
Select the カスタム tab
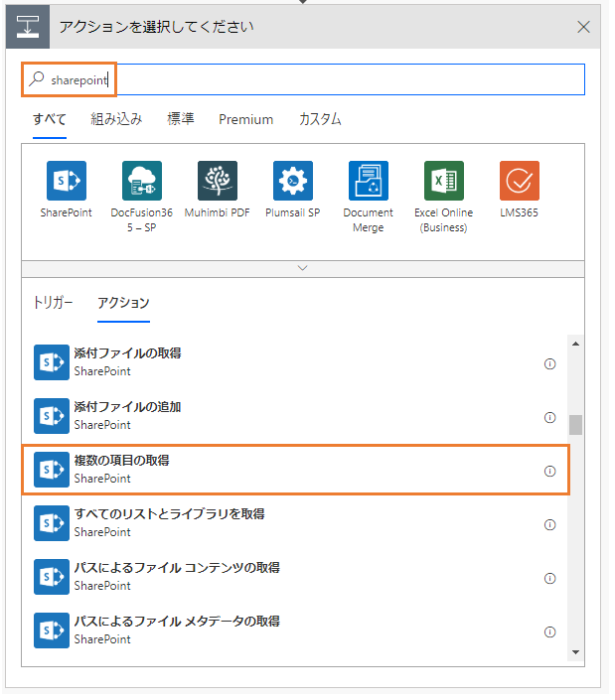tap(320, 119)
